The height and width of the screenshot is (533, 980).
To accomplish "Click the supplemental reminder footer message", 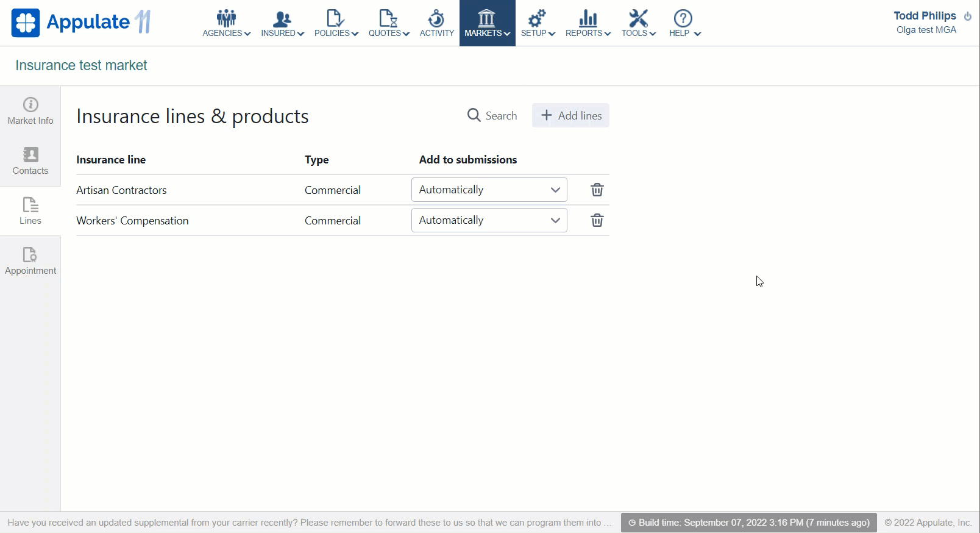I will click(x=310, y=523).
